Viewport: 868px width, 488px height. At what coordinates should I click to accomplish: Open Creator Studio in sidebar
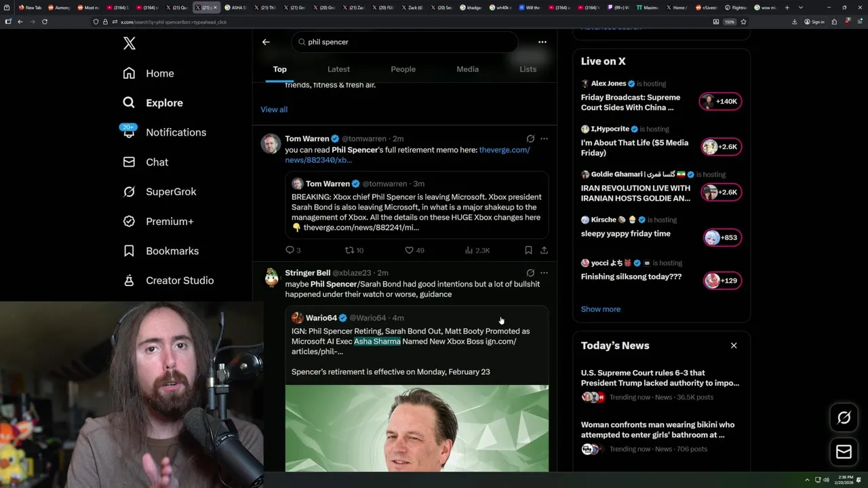point(168,281)
